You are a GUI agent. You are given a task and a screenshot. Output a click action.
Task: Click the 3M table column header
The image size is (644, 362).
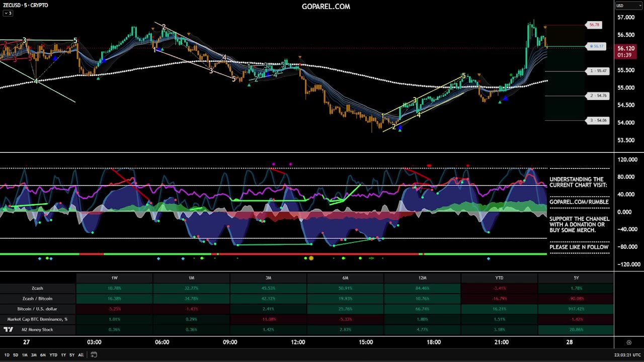coord(268,278)
